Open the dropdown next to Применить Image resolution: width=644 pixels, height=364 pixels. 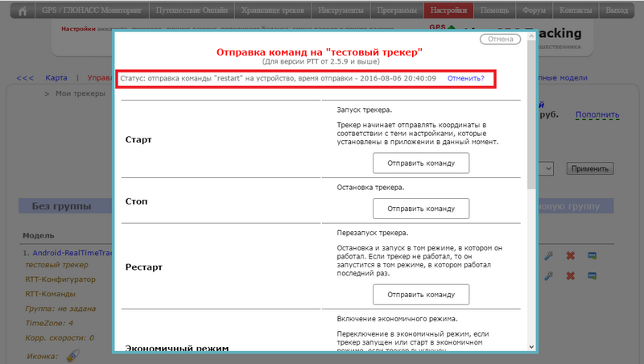click(x=546, y=169)
